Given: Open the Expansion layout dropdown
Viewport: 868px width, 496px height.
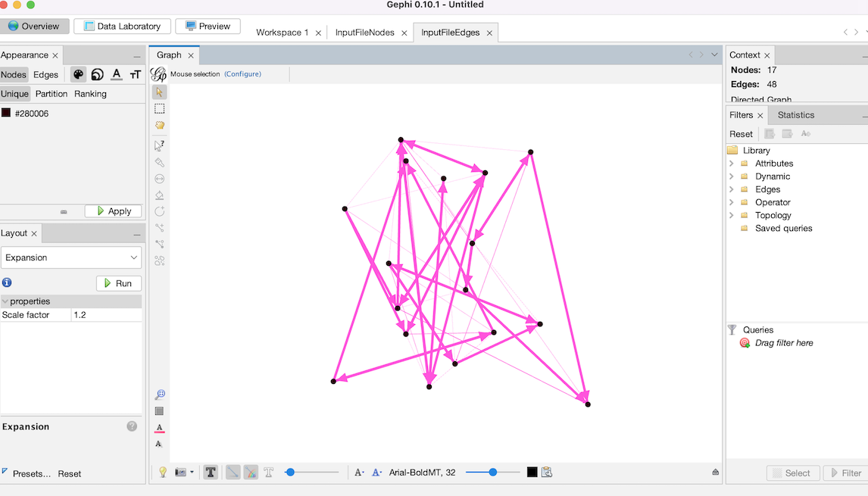Looking at the screenshot, I should click(71, 257).
